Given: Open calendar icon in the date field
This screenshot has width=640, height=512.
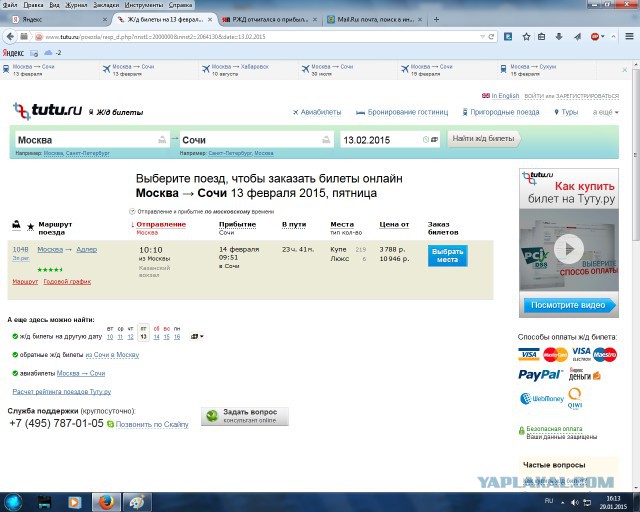Looking at the screenshot, I should point(435,140).
